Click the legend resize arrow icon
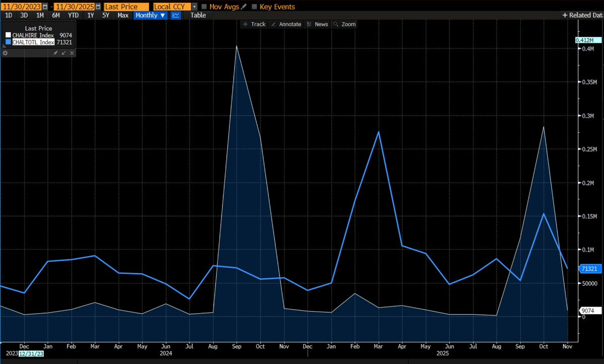 [63, 53]
